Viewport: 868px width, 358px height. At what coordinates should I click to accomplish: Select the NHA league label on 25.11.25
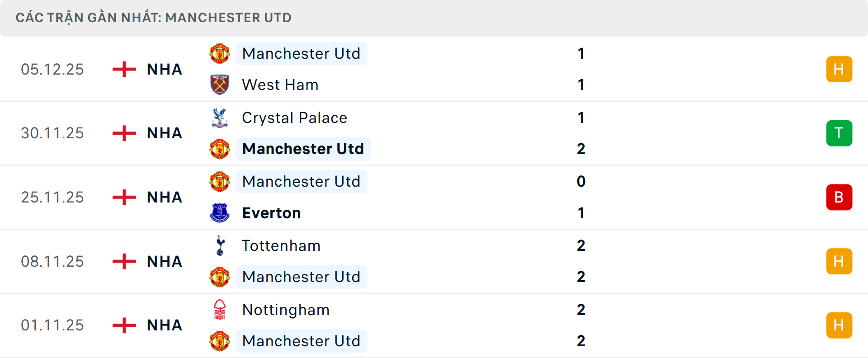click(165, 198)
